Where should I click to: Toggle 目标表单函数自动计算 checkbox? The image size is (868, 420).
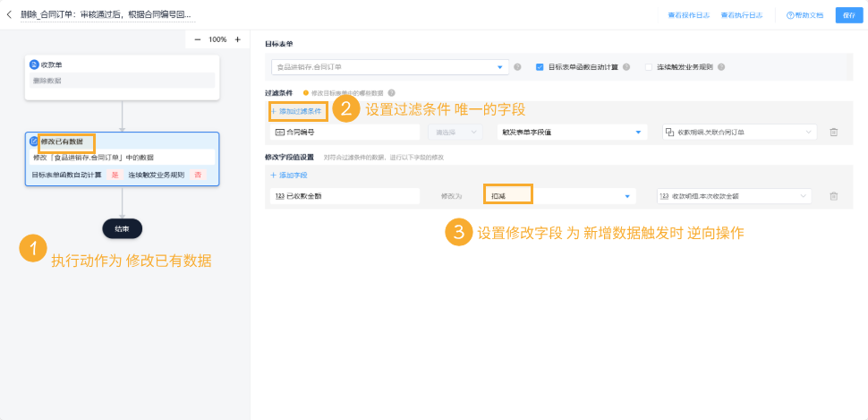coord(540,67)
